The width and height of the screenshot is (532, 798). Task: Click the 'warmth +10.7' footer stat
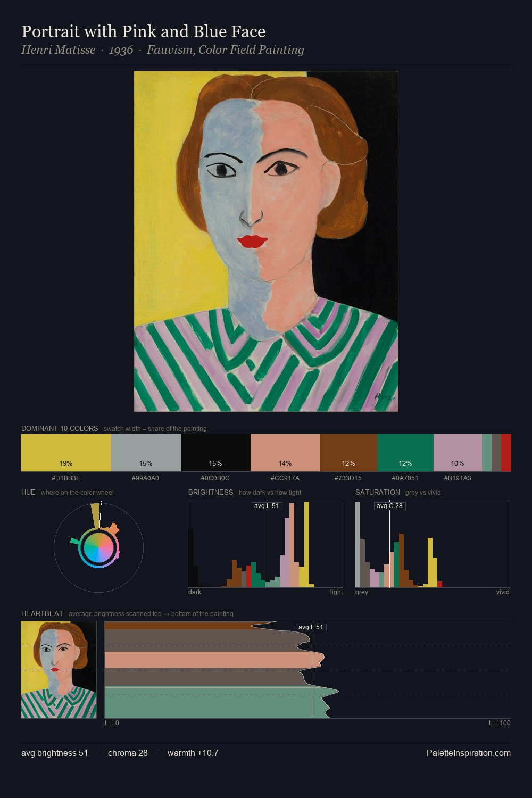pos(193,753)
